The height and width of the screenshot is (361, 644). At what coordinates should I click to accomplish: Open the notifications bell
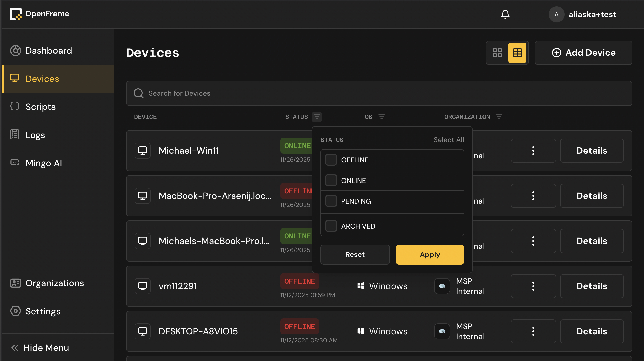coord(505,14)
